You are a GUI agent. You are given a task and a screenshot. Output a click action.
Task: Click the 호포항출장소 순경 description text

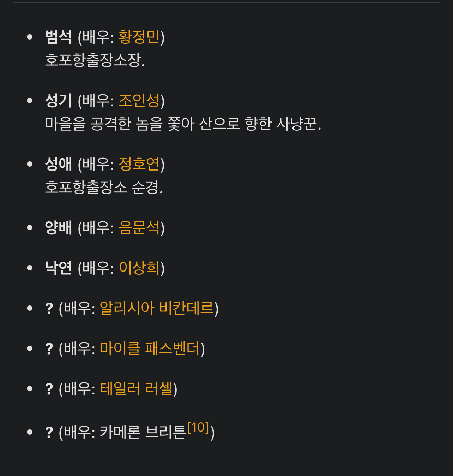click(x=104, y=187)
